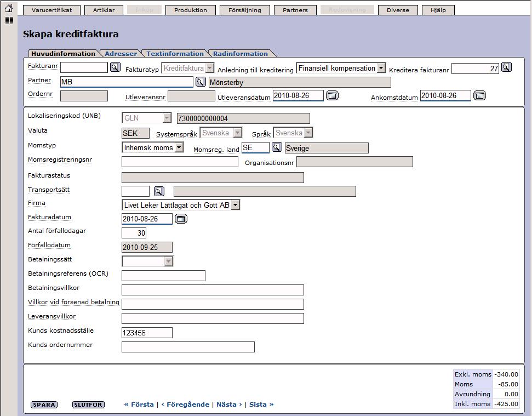Go to Nästa page link
This screenshot has width=532, height=416.
(x=229, y=404)
